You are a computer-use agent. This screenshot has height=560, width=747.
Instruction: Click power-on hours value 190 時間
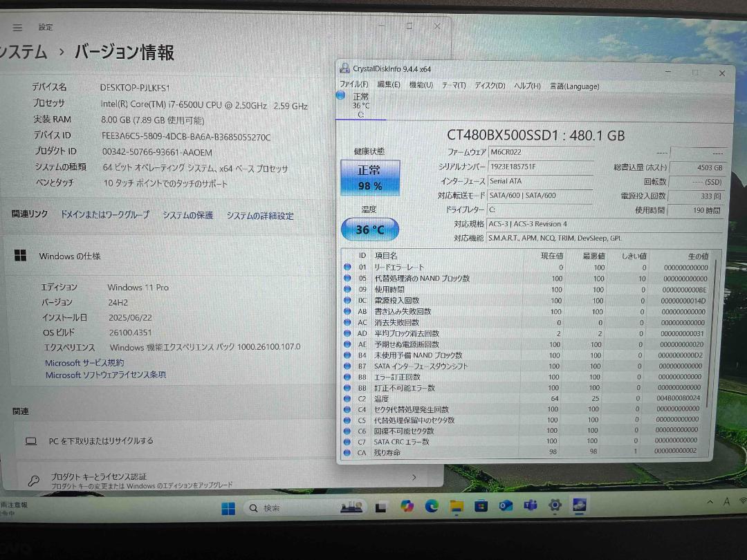696,210
